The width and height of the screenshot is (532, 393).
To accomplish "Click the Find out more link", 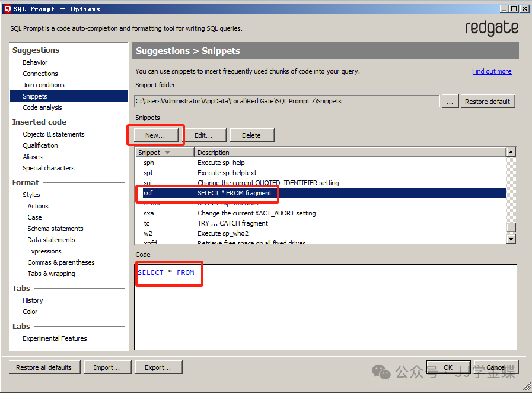I will pos(492,71).
